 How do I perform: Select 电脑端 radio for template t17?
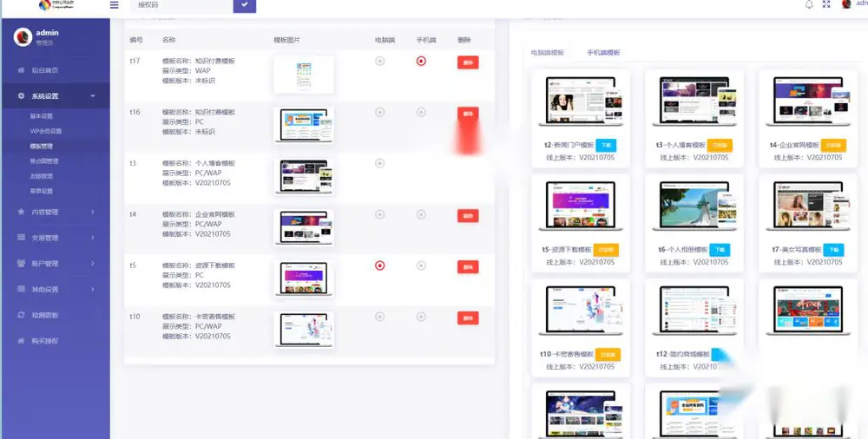click(380, 61)
